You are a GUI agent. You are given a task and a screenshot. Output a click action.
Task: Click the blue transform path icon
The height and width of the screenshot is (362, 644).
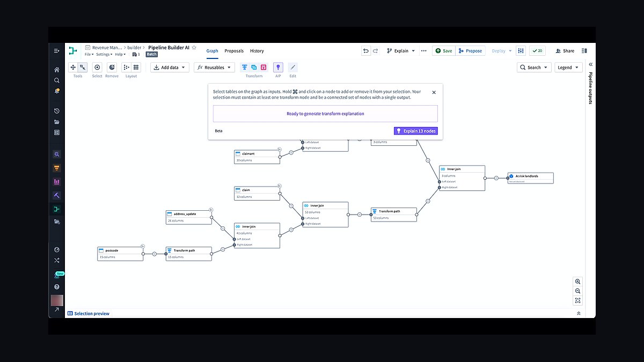pyautogui.click(x=245, y=68)
